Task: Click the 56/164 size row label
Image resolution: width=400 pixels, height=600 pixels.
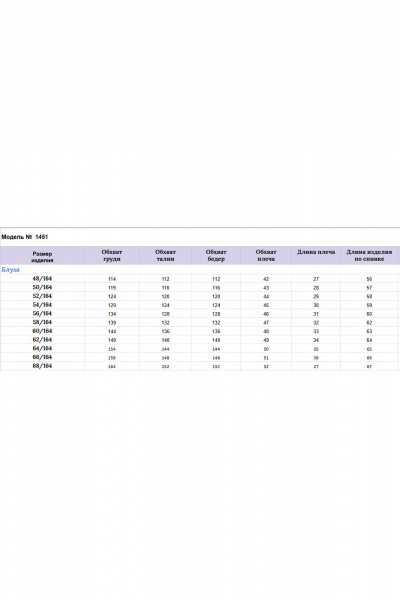Action: 42,313
